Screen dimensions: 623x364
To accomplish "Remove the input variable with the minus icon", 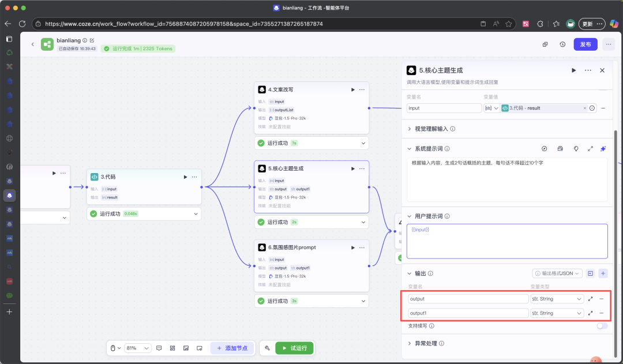I will [x=603, y=108].
